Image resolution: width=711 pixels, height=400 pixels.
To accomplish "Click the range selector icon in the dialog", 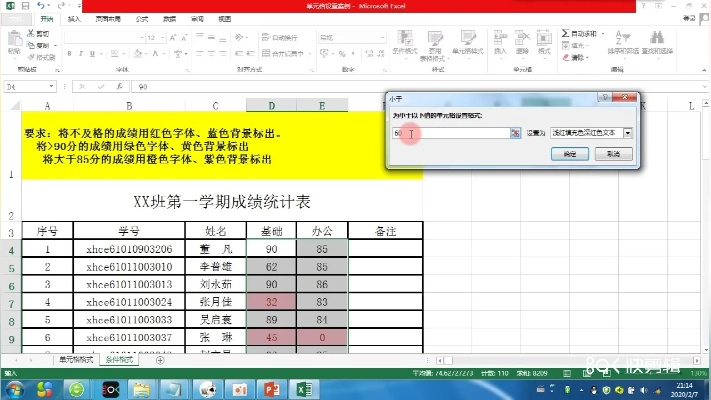I will [x=515, y=132].
